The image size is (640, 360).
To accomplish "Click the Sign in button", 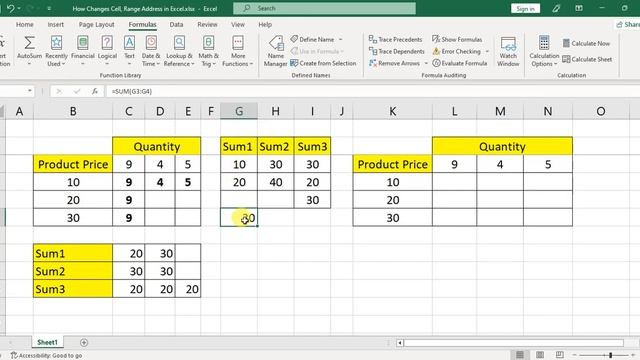I will [525, 9].
